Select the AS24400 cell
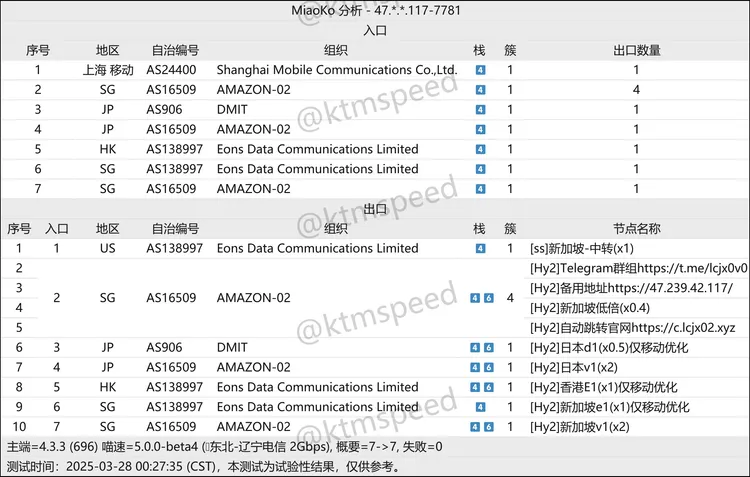750x477 pixels. (x=172, y=71)
